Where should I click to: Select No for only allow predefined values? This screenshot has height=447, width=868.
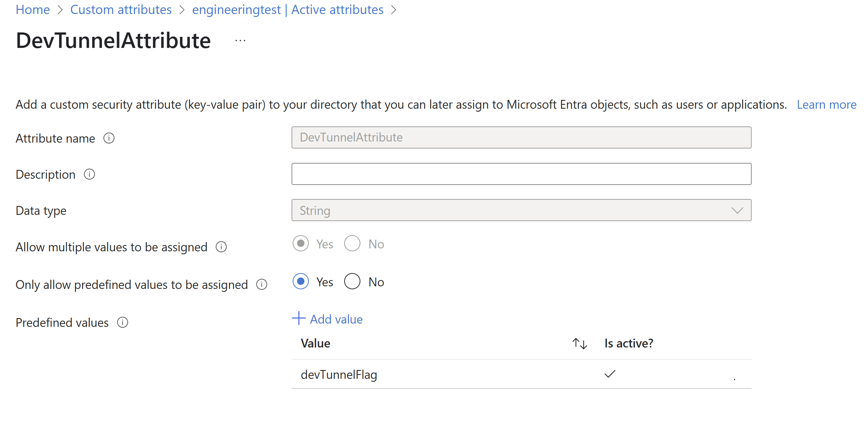352,282
